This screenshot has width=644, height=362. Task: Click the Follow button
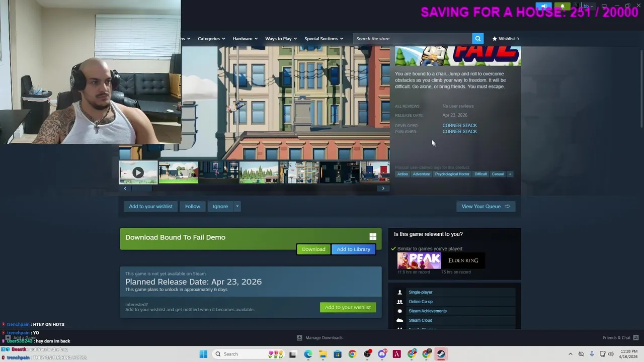(x=192, y=207)
